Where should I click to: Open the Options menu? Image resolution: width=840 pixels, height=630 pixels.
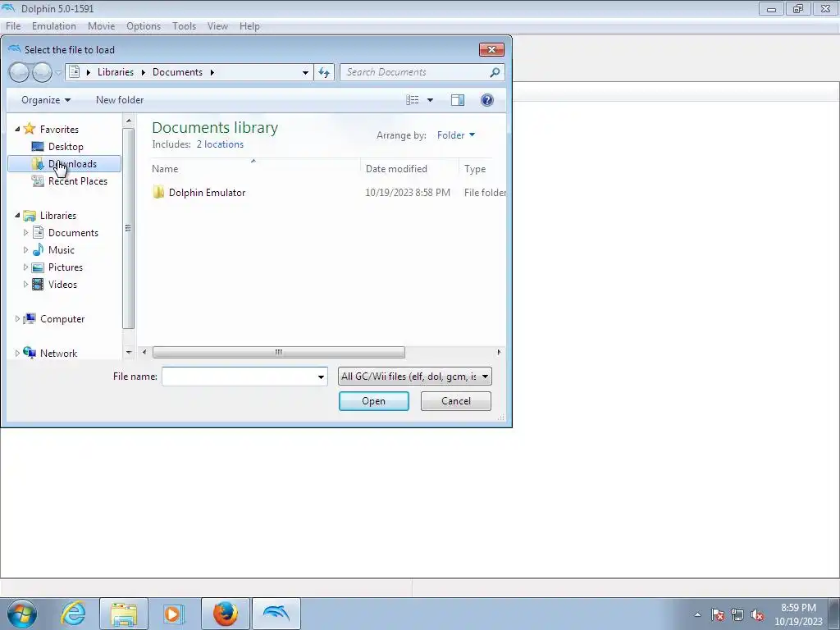[143, 25]
